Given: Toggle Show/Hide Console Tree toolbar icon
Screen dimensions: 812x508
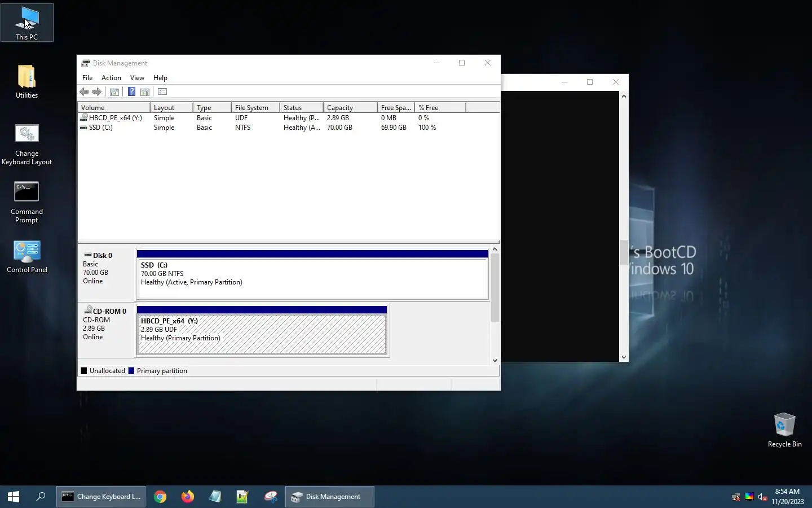Looking at the screenshot, I should tap(114, 92).
